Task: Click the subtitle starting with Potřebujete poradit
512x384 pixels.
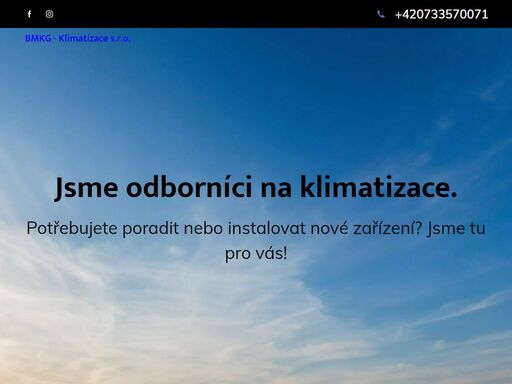Action: [x=256, y=241]
